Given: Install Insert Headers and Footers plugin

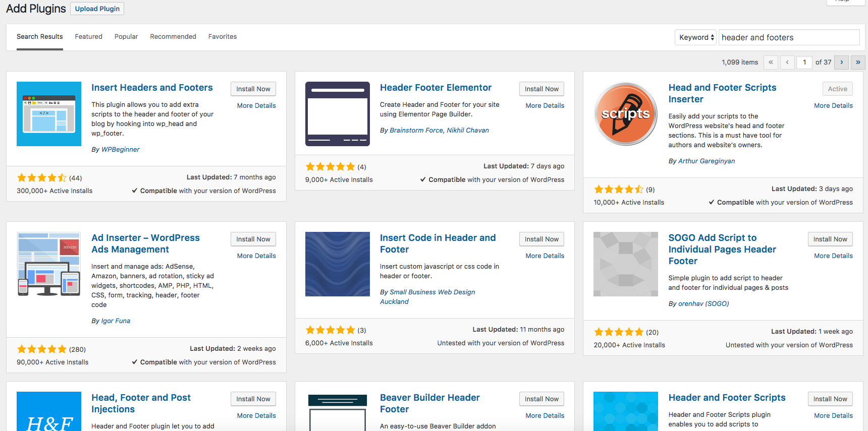Looking at the screenshot, I should 253,89.
